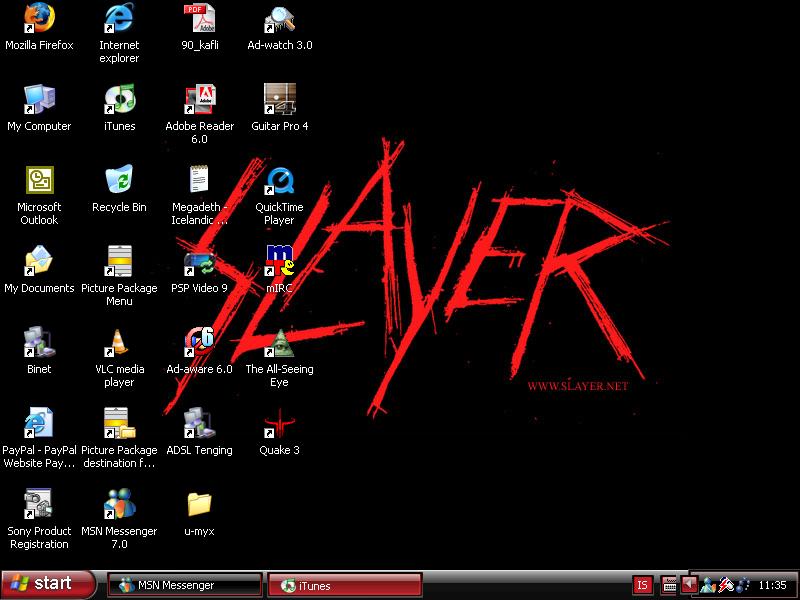Launch the Quake 3 shortcut icon

(x=280, y=423)
